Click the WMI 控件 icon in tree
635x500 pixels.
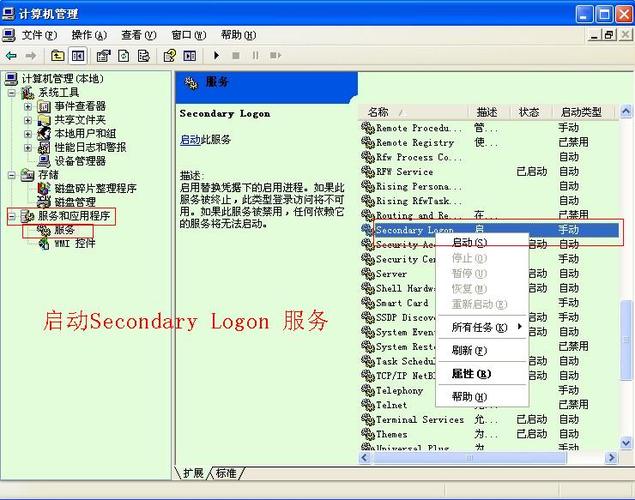(44, 243)
